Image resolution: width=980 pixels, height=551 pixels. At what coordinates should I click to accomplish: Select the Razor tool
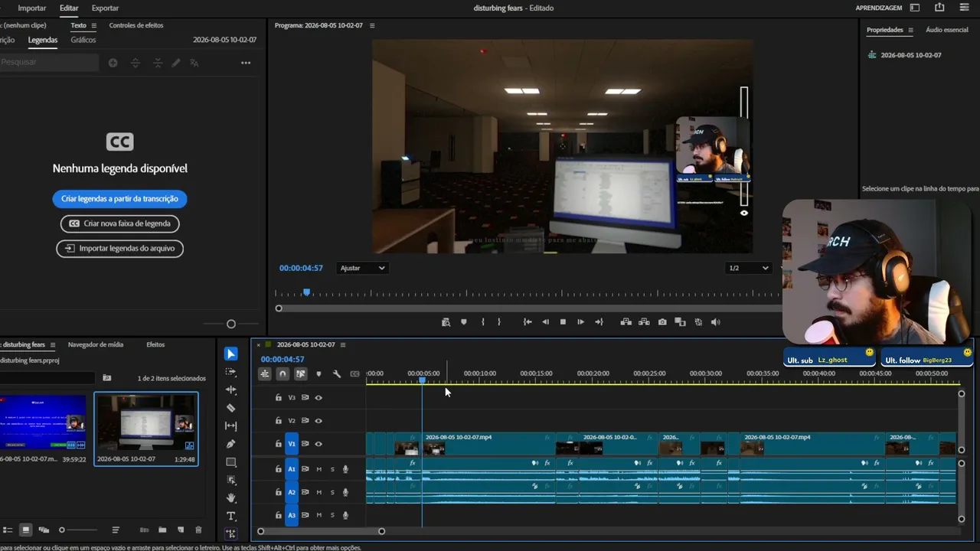tap(231, 408)
